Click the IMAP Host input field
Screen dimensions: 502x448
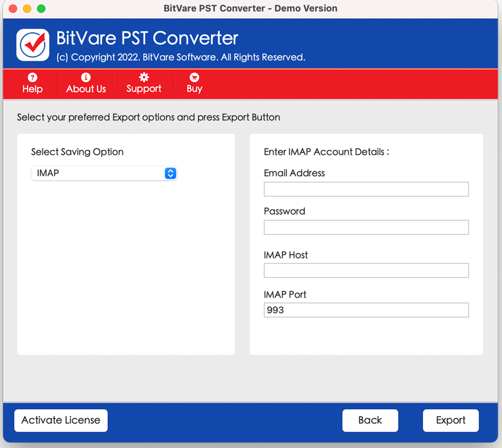366,270
